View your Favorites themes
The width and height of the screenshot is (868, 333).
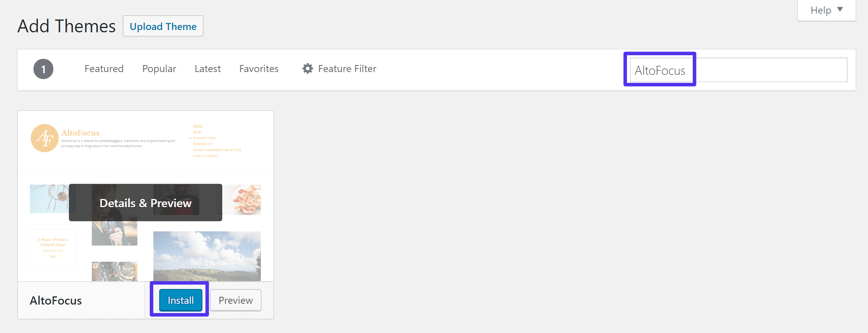coord(258,69)
